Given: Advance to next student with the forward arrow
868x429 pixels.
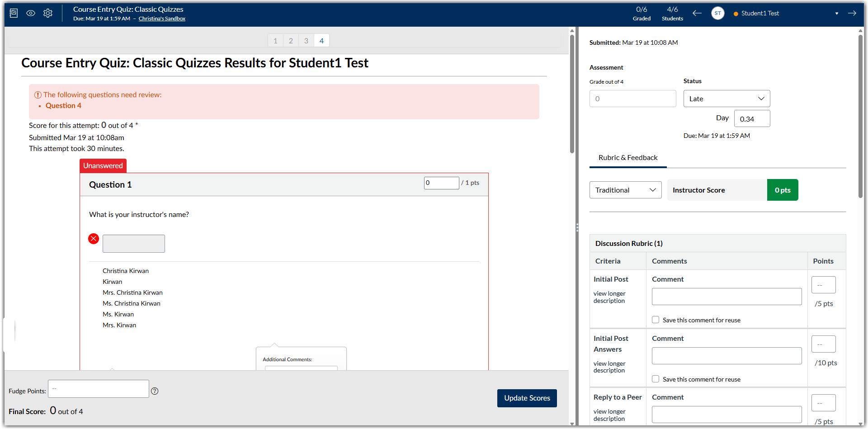Looking at the screenshot, I should 853,13.
